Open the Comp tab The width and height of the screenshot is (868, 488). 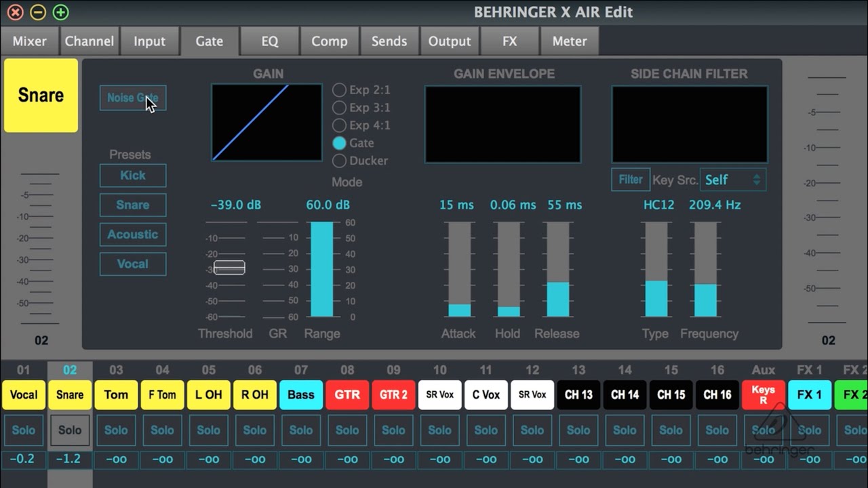coord(330,41)
